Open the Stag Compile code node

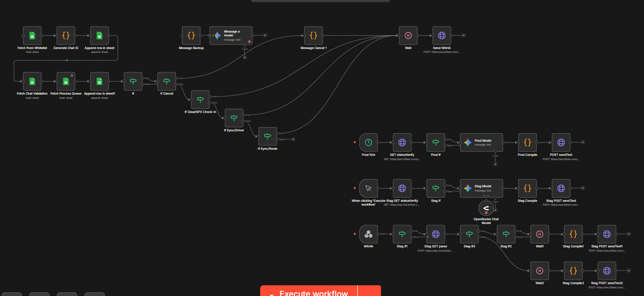(528, 188)
